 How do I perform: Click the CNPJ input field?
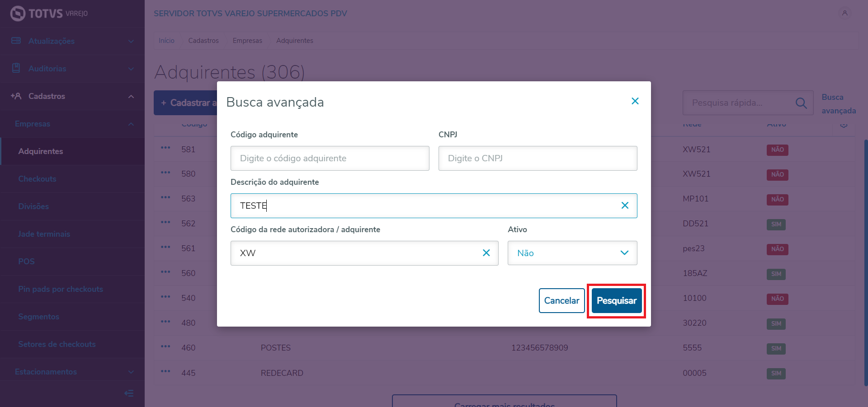click(x=538, y=159)
